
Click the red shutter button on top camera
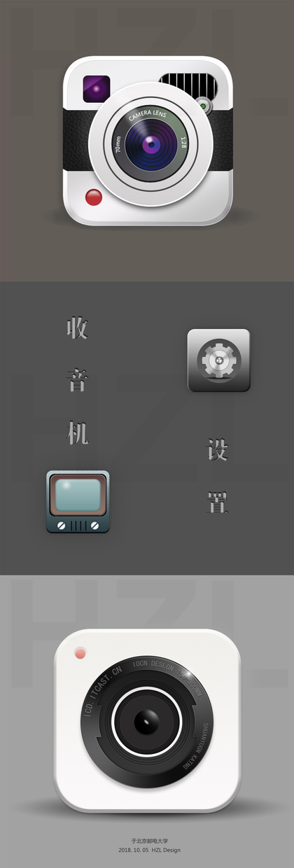coord(93,197)
